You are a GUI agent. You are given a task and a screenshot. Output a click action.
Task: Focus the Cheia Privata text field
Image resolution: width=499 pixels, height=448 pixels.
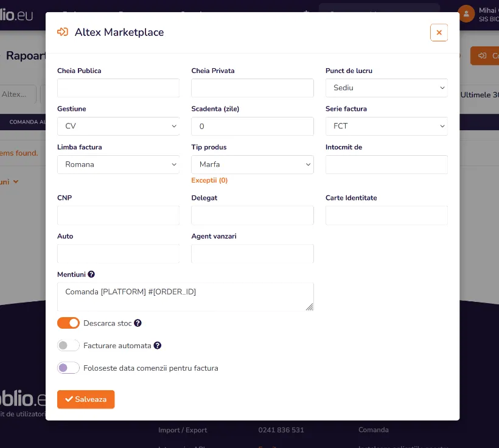pos(252,88)
